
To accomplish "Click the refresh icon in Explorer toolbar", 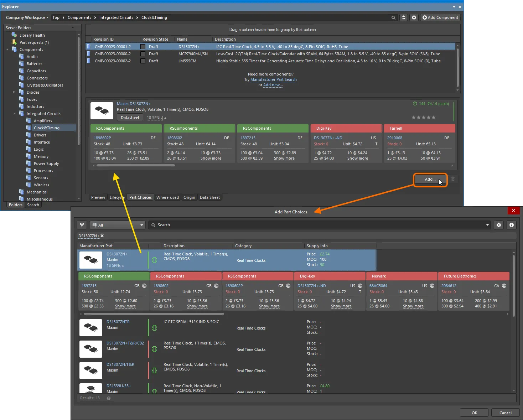I will 404,17.
